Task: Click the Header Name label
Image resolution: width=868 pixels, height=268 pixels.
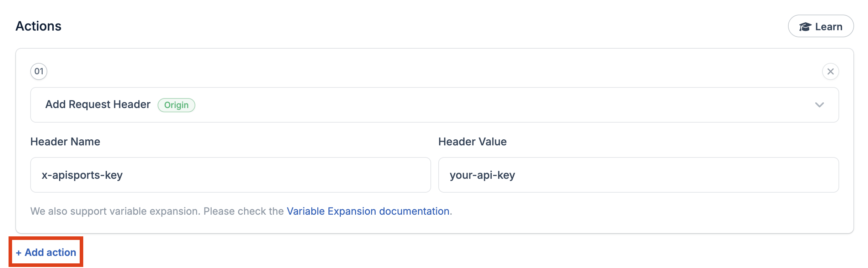Action: [65, 141]
